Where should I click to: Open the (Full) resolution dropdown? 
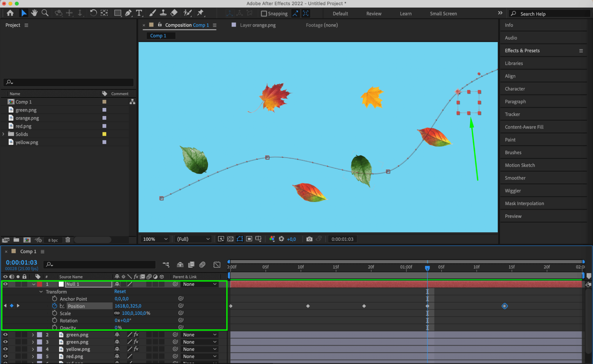193,239
